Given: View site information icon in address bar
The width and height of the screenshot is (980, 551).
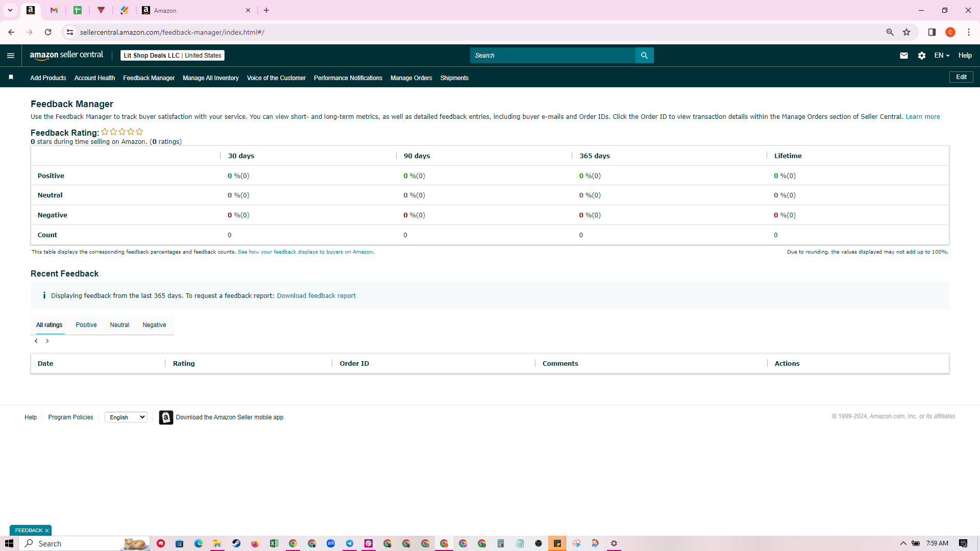Looking at the screenshot, I should pyautogui.click(x=70, y=32).
